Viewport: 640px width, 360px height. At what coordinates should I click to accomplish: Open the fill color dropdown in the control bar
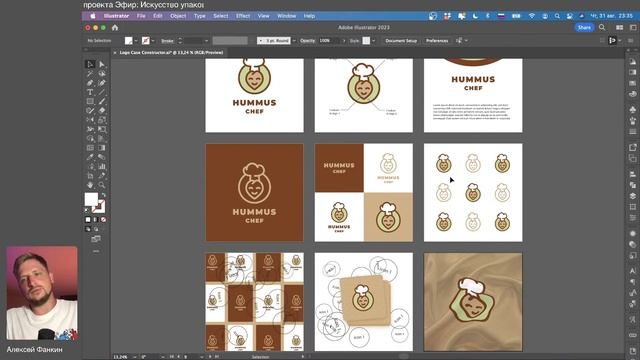click(x=136, y=41)
